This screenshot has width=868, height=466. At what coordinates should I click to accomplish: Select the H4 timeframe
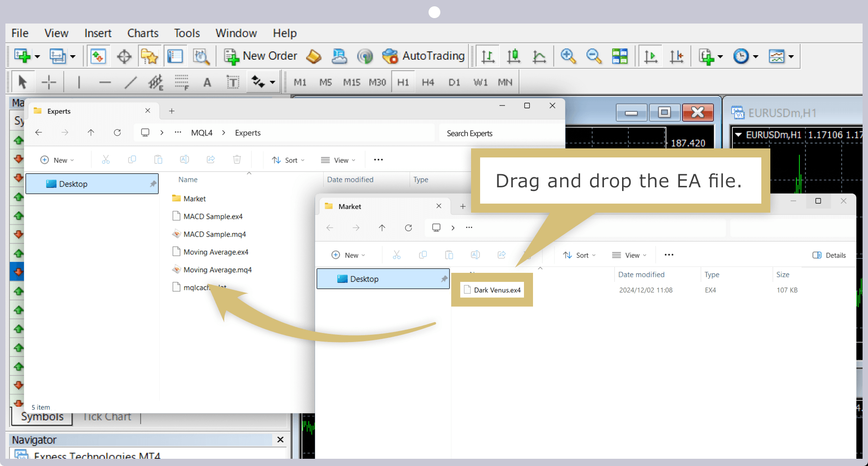[428, 82]
